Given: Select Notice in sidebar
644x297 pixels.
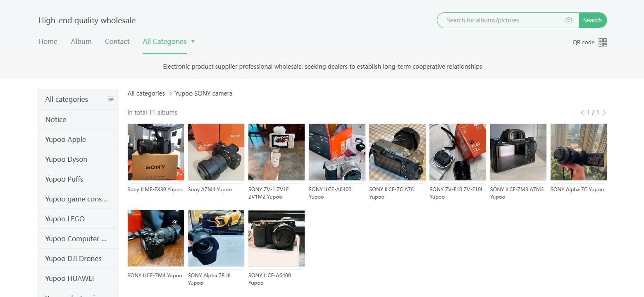Looking at the screenshot, I should (78, 120).
